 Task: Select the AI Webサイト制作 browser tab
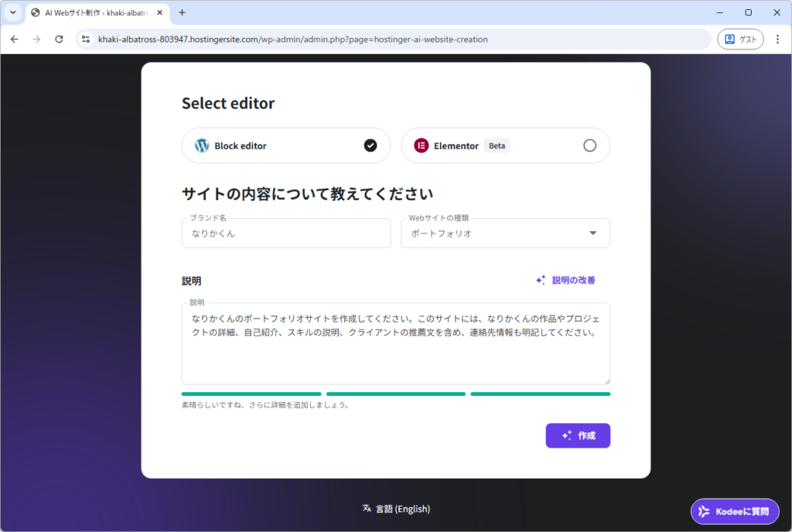click(93, 12)
